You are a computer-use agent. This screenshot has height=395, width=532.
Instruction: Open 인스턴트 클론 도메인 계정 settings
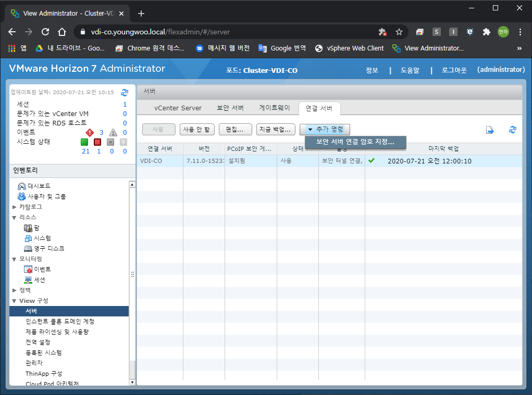pyautogui.click(x=60, y=322)
